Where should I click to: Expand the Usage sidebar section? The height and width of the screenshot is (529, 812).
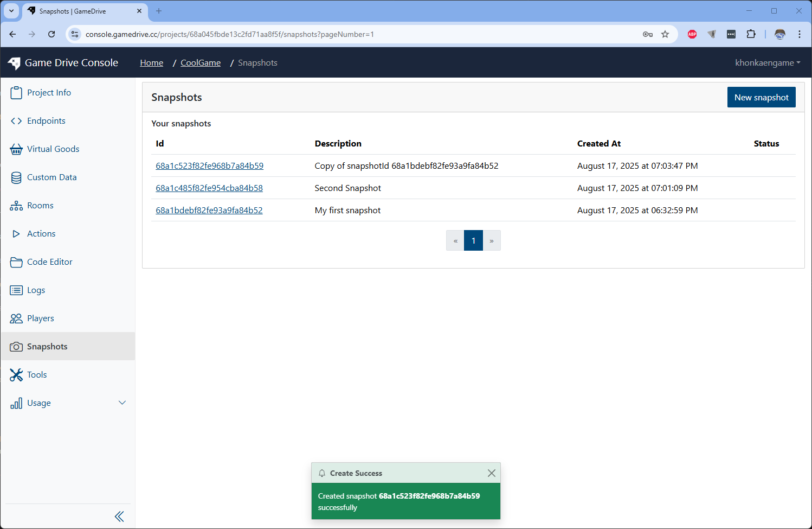[122, 403]
